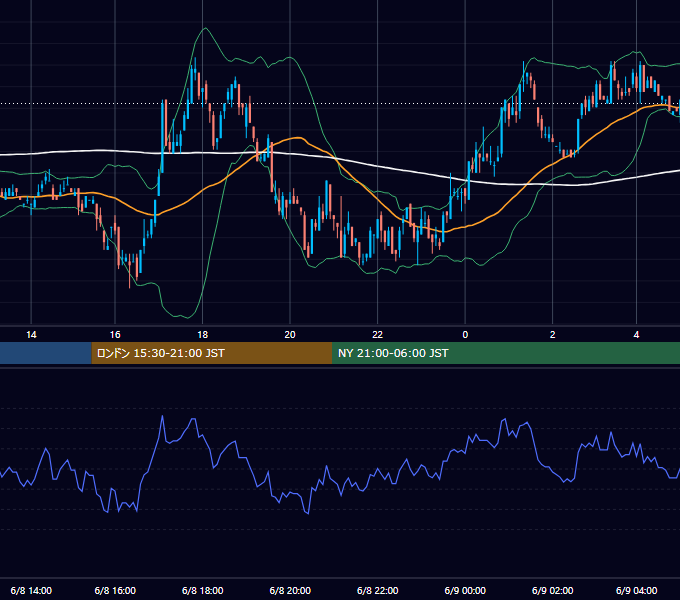The height and width of the screenshot is (600, 680).
Task: Click the 14 hour label on price chart axis
Action: pyautogui.click(x=31, y=335)
